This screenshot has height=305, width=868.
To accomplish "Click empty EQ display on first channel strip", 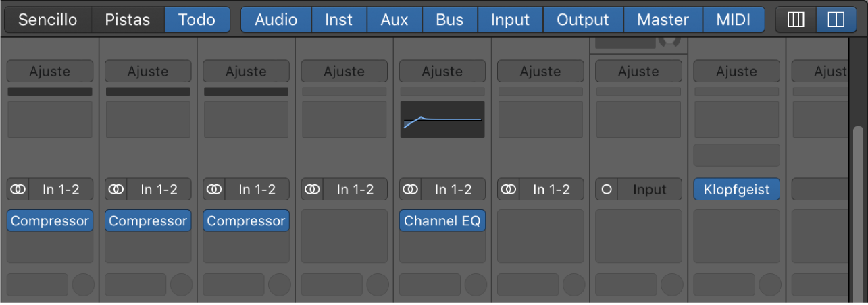I will pos(50,119).
